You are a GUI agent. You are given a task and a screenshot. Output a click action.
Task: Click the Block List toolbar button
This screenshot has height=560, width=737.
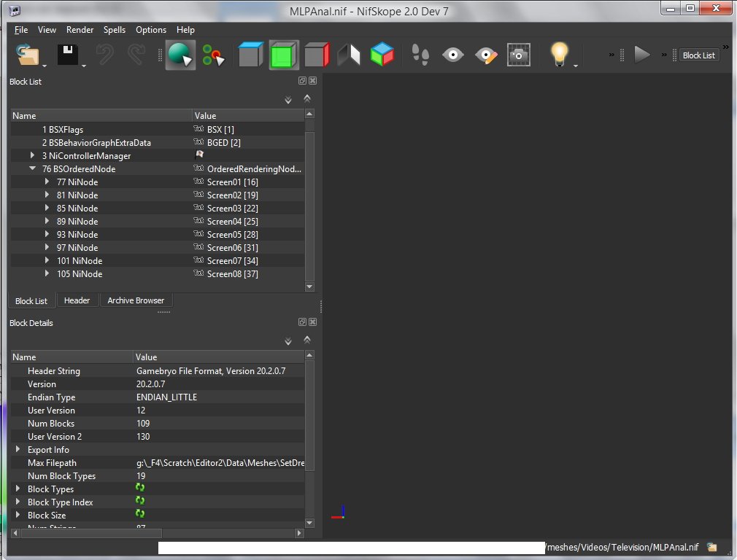tap(698, 55)
